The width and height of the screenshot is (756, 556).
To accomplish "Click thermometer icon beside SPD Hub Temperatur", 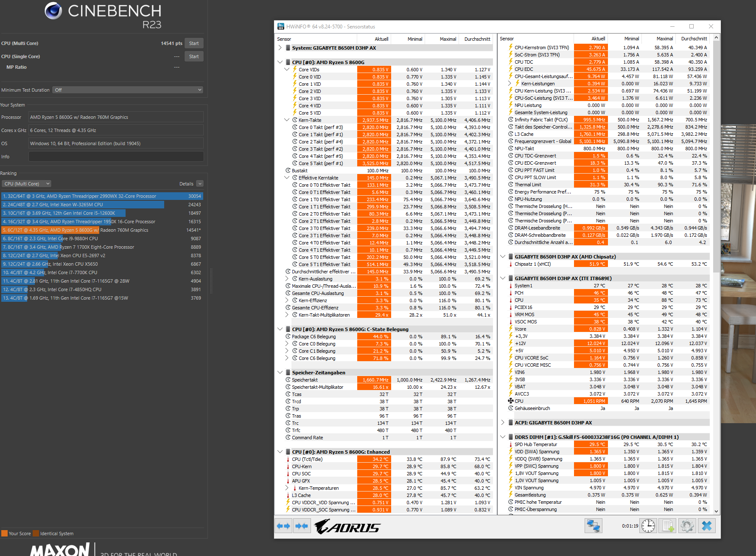I will [x=510, y=444].
